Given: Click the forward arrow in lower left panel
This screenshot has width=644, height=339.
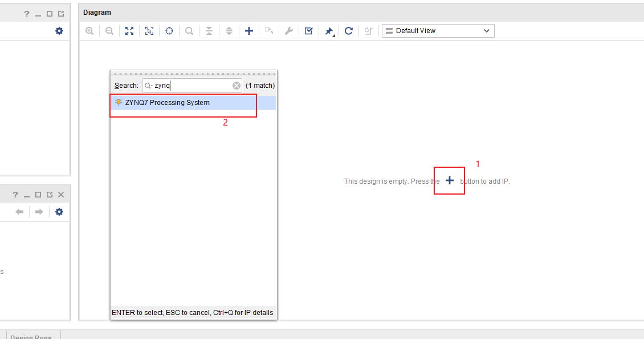Looking at the screenshot, I should pyautogui.click(x=39, y=212).
